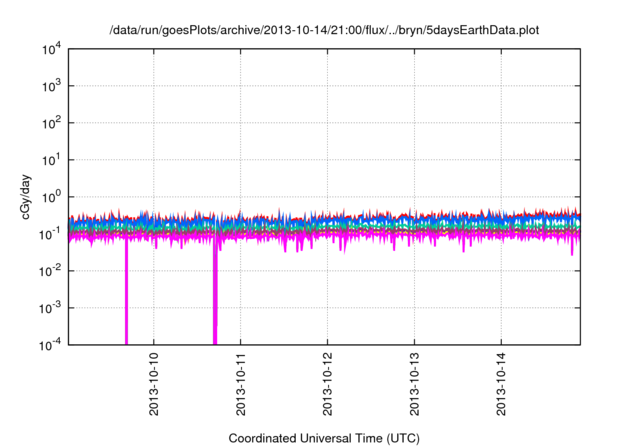Select the 2013-10-11 date tick label
640x448 pixels.
(240, 384)
